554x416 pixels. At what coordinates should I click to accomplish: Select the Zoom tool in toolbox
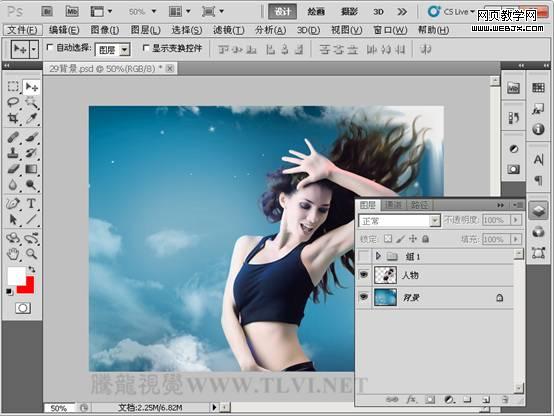click(32, 254)
